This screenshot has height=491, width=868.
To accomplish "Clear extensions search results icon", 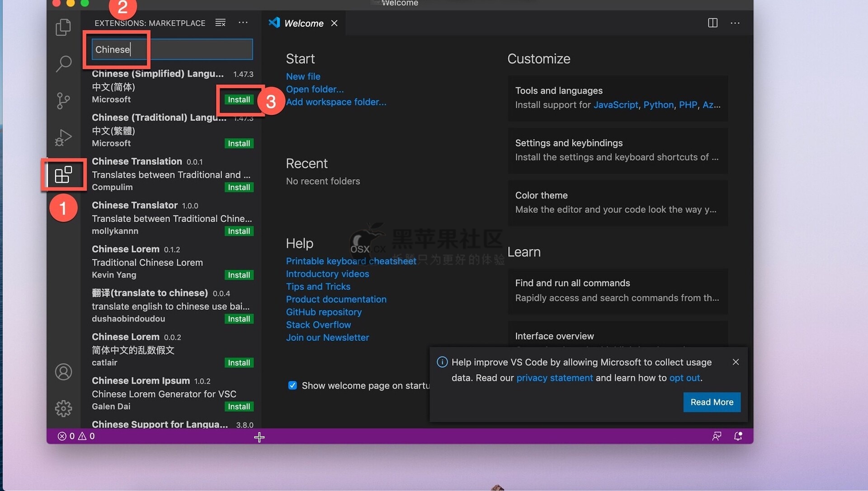I will pos(220,23).
